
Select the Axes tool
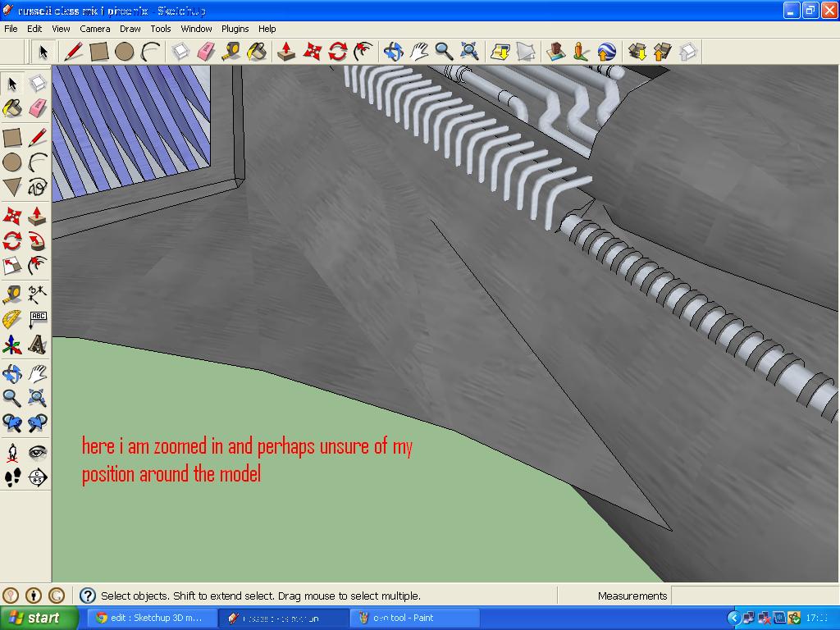11,345
